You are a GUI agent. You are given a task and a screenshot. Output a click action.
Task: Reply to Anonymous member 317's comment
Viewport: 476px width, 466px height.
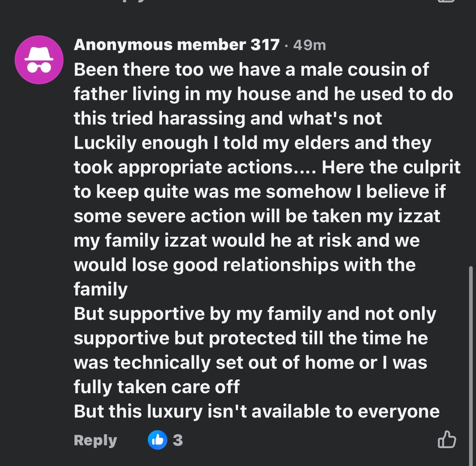pyautogui.click(x=95, y=440)
